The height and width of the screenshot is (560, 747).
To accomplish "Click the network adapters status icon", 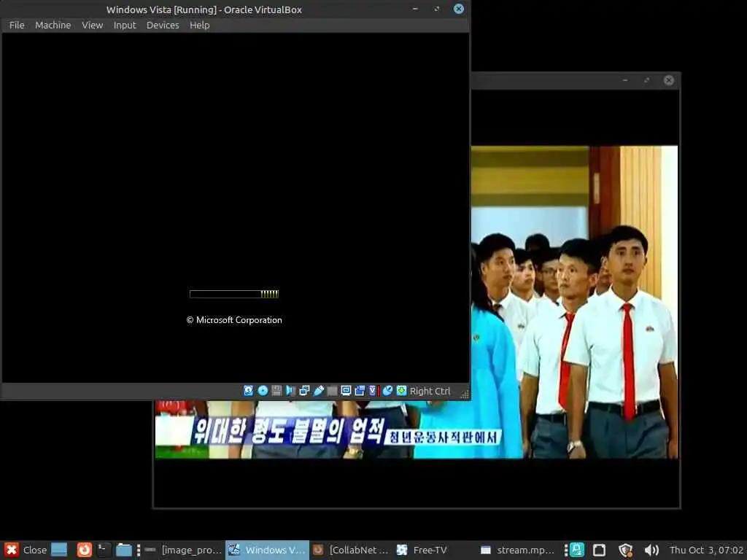I will tap(304, 391).
